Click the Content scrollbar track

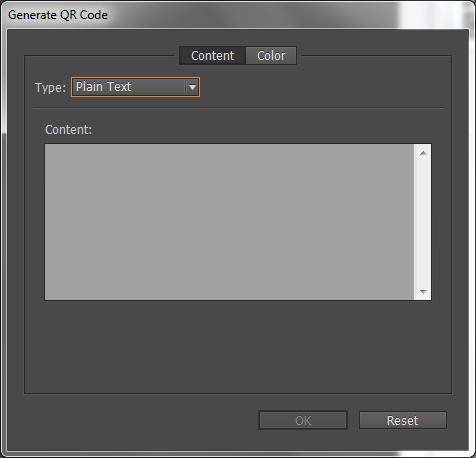click(423, 222)
